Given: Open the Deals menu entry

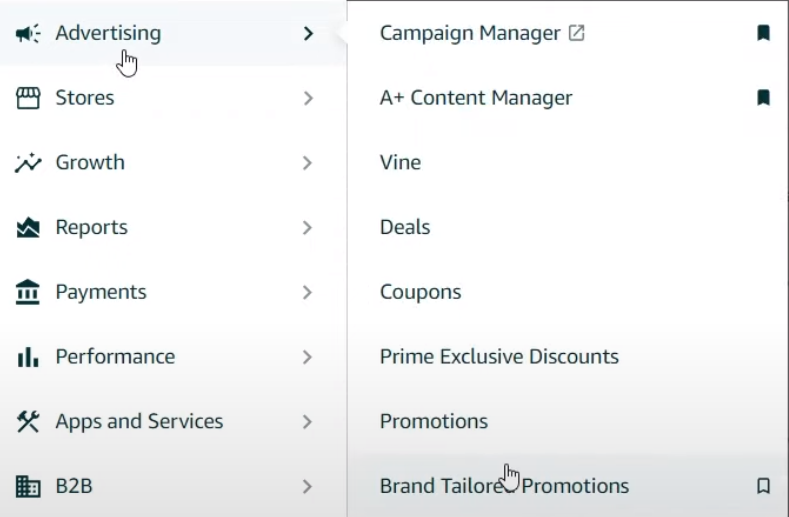Looking at the screenshot, I should pyautogui.click(x=405, y=228).
